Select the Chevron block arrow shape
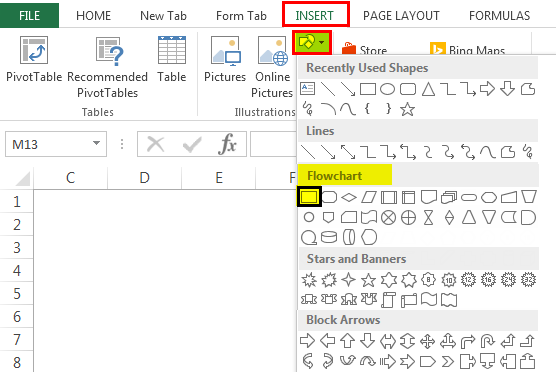The width and height of the screenshot is (556, 372). tap(448, 361)
